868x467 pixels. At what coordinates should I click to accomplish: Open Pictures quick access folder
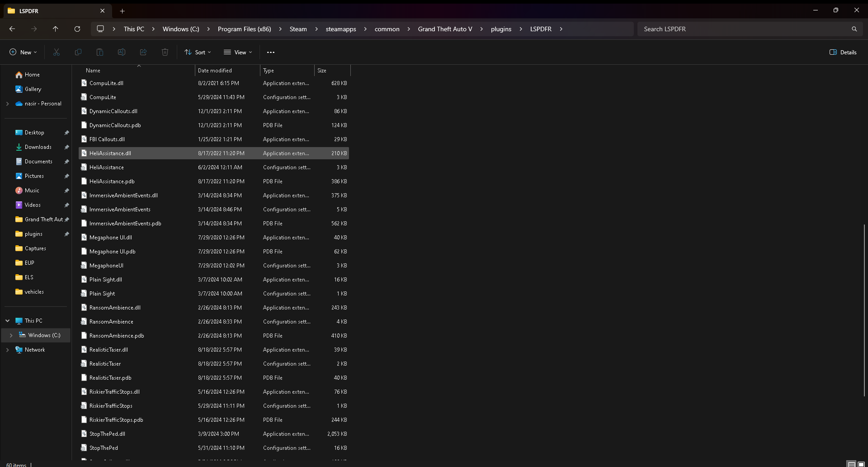click(x=34, y=176)
